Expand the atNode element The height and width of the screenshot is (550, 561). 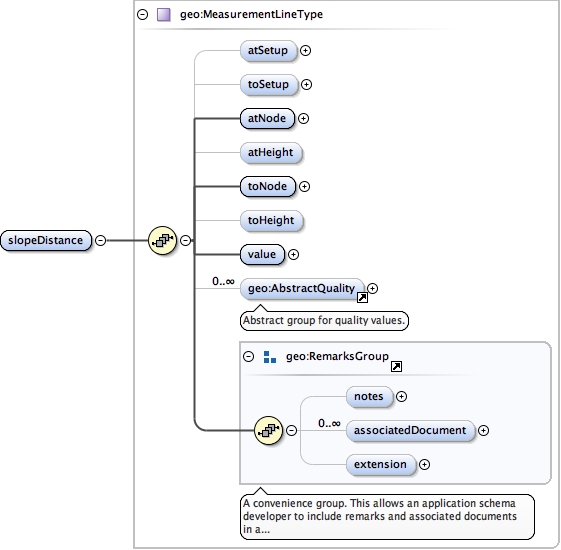(303, 118)
